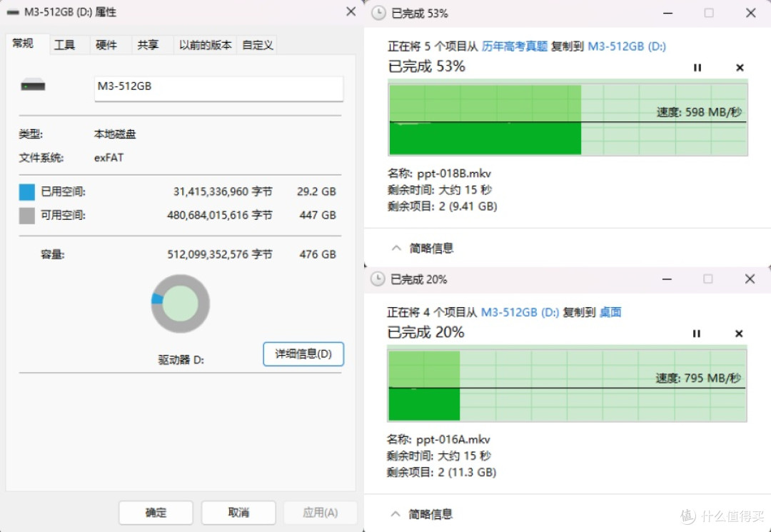Switch to the 以前的版本 tab
This screenshot has width=771, height=532.
click(x=205, y=45)
